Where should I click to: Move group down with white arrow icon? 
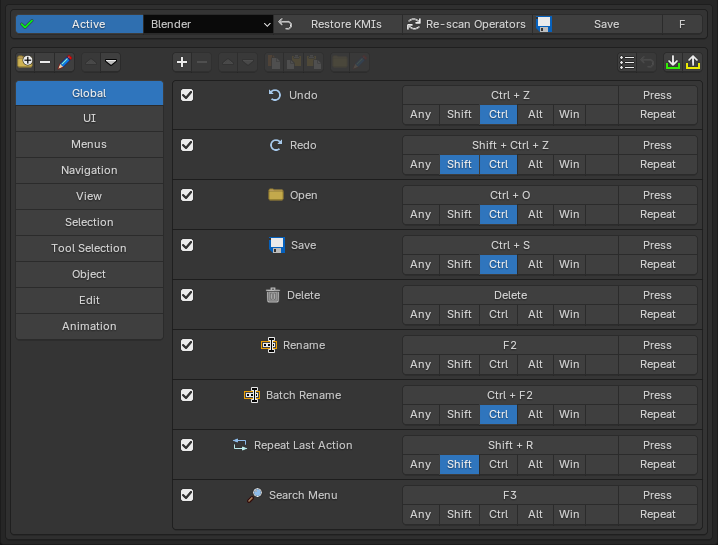pos(111,62)
